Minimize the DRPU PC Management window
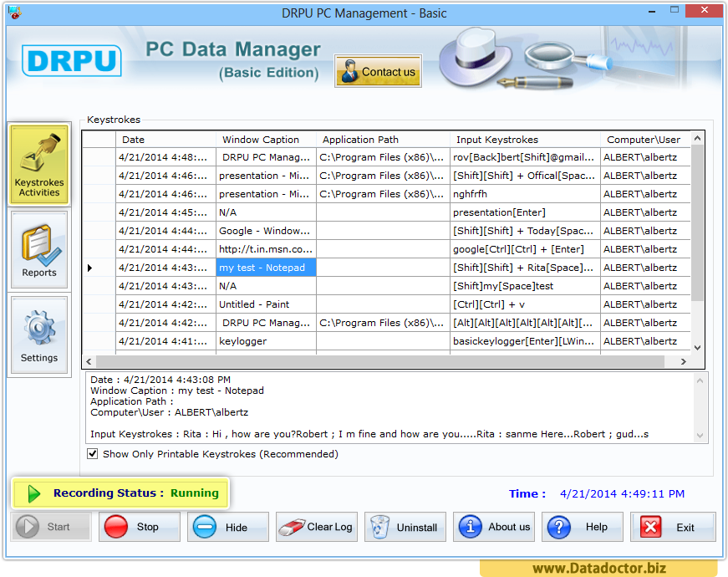The image size is (728, 577). pyautogui.click(x=652, y=11)
